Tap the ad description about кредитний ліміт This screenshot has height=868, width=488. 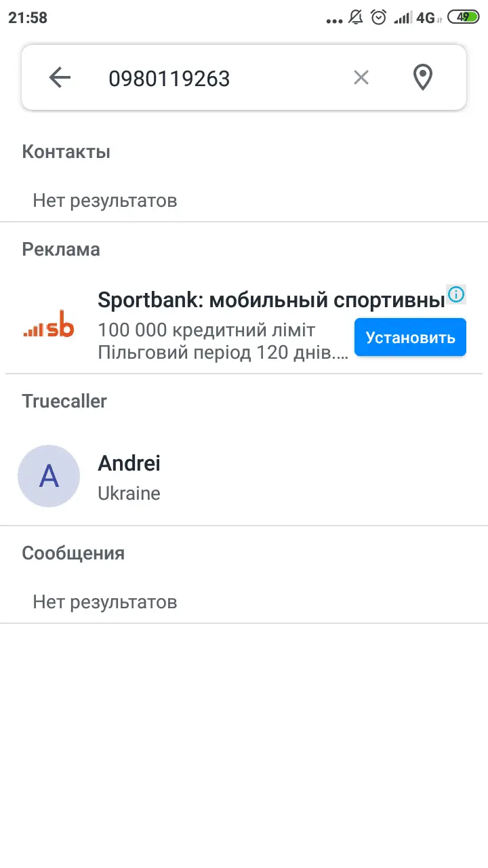[207, 331]
